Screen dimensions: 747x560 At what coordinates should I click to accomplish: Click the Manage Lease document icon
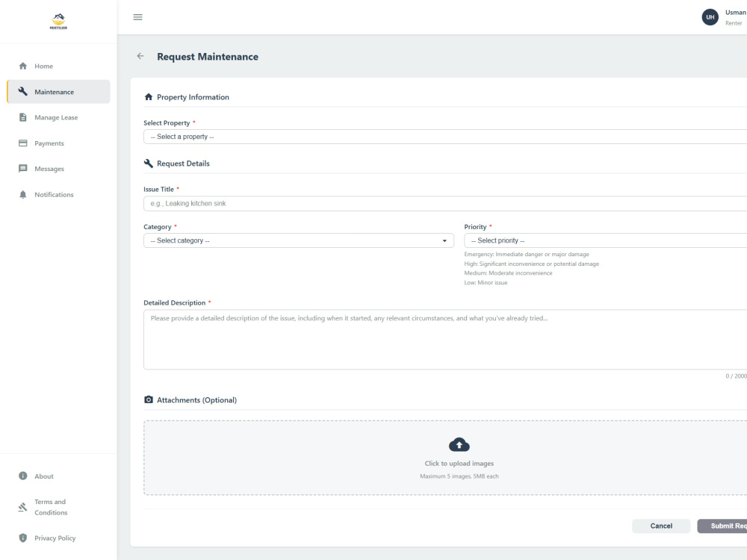(x=23, y=117)
